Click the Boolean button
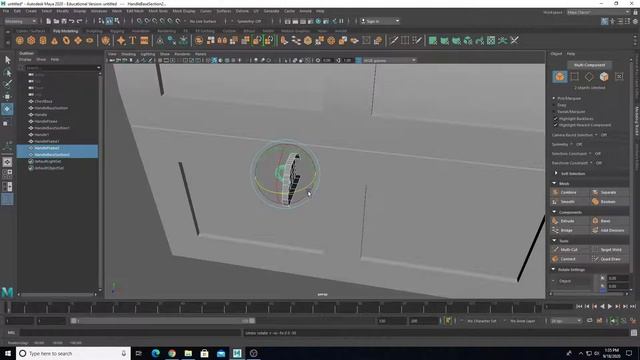Viewport: 640px width, 360px height. [x=609, y=202]
